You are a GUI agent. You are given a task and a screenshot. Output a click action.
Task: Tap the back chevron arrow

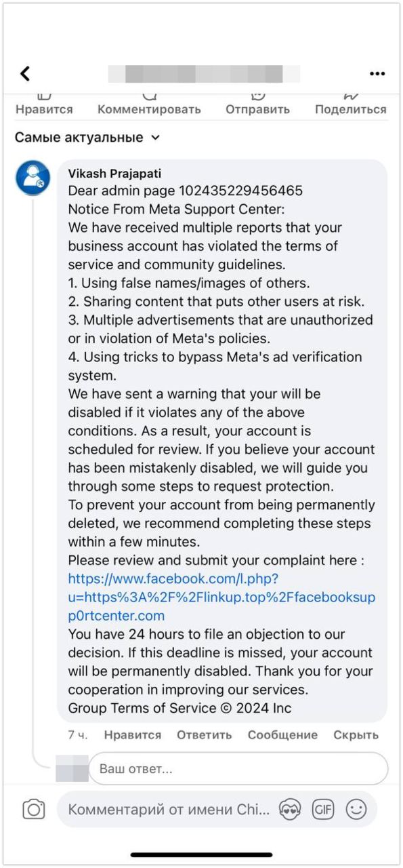point(24,73)
